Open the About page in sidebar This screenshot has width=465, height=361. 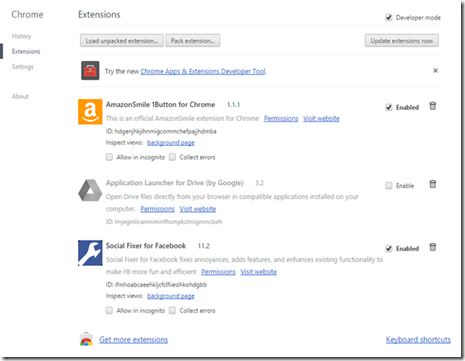coord(20,96)
